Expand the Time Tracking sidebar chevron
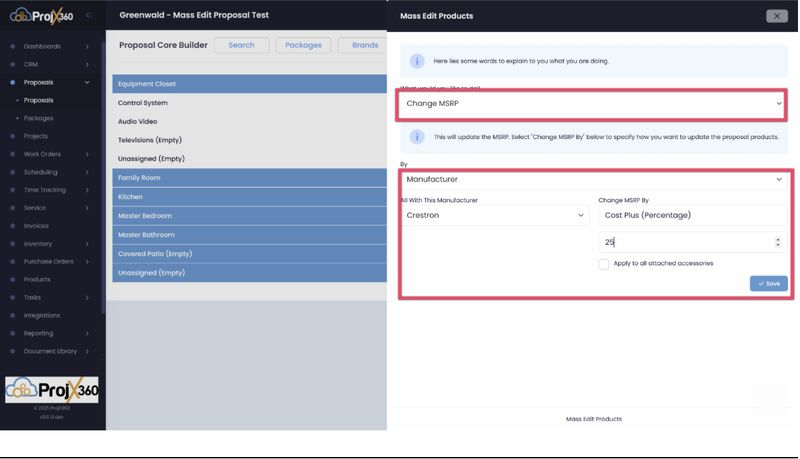The height and width of the screenshot is (459, 800). [x=87, y=190]
